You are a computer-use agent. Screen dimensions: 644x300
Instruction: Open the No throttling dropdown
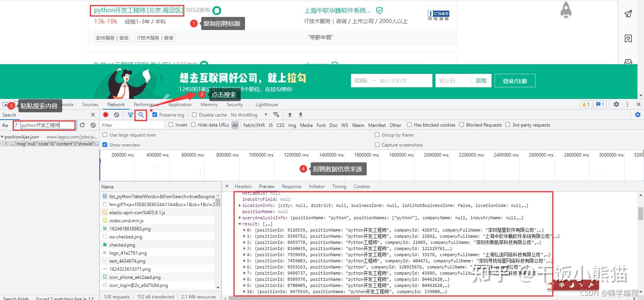tap(249, 115)
